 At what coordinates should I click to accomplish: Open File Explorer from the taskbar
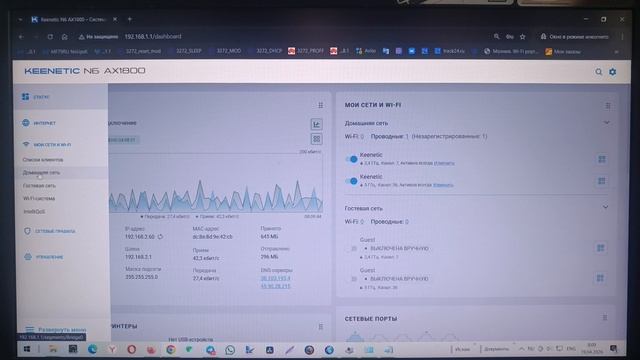pos(53,349)
